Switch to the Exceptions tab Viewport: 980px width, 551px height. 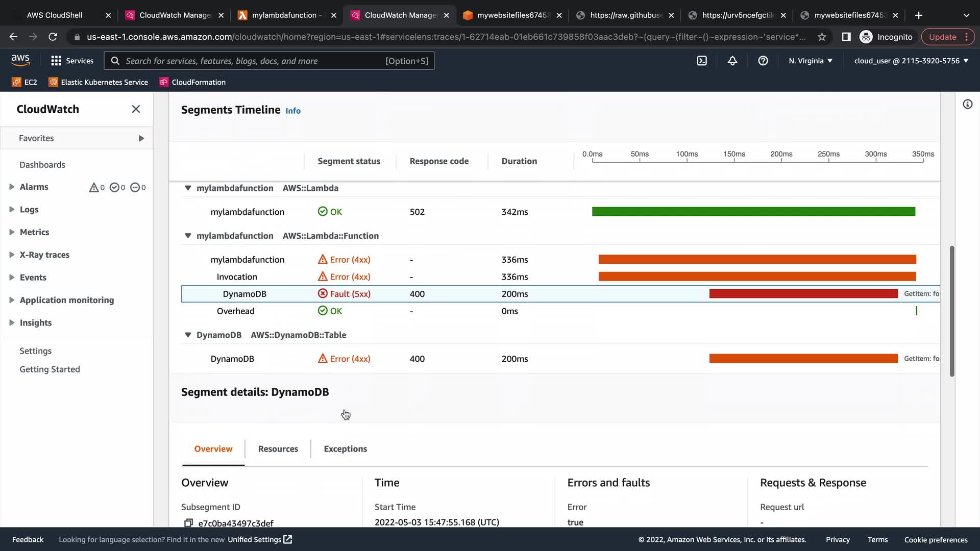pyautogui.click(x=345, y=448)
